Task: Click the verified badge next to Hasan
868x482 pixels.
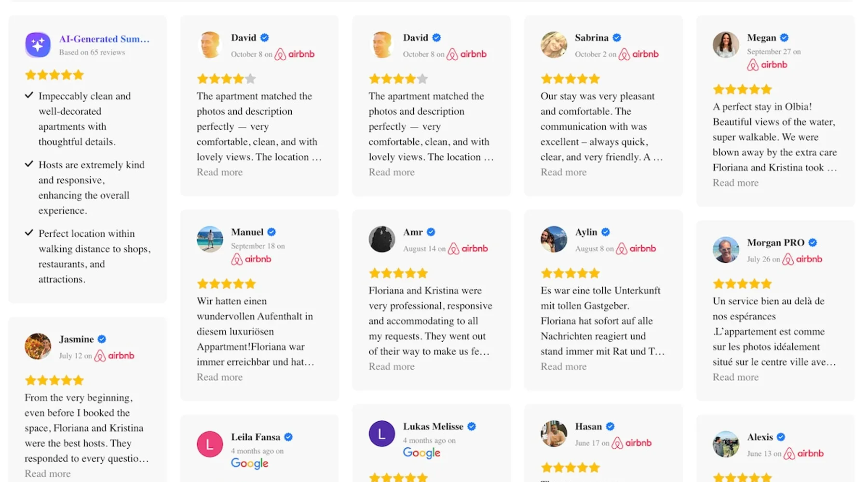Action: click(610, 427)
